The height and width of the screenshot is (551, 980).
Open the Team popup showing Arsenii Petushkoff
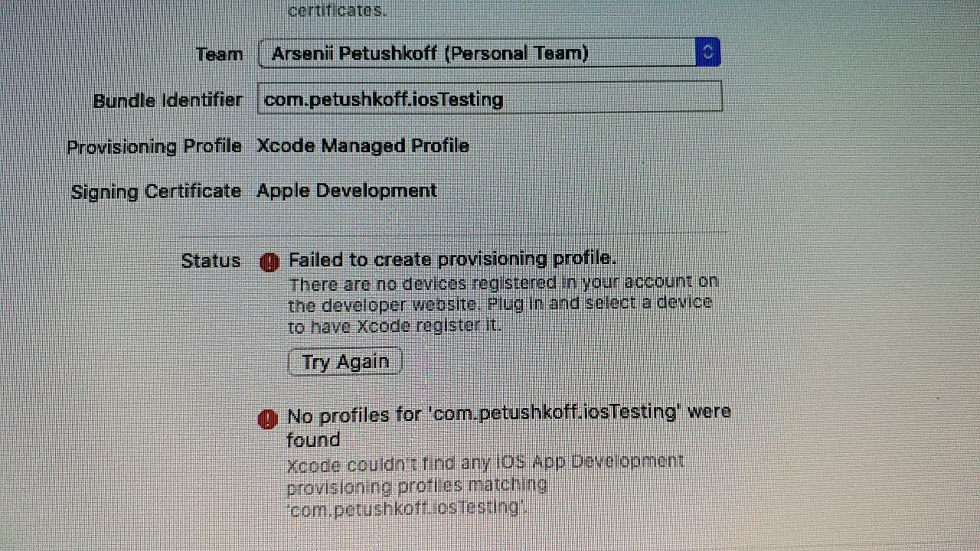click(x=488, y=53)
